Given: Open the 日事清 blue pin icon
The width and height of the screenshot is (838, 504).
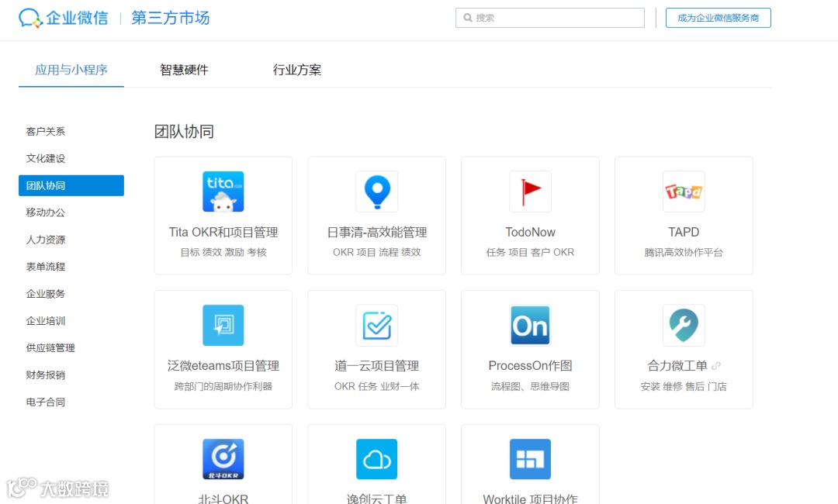Looking at the screenshot, I should pos(377,192).
